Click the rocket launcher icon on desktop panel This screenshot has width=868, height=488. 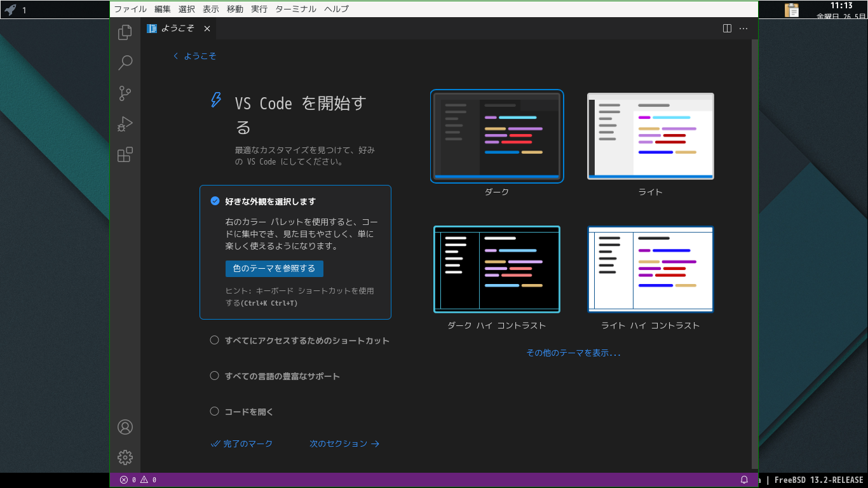(x=10, y=10)
